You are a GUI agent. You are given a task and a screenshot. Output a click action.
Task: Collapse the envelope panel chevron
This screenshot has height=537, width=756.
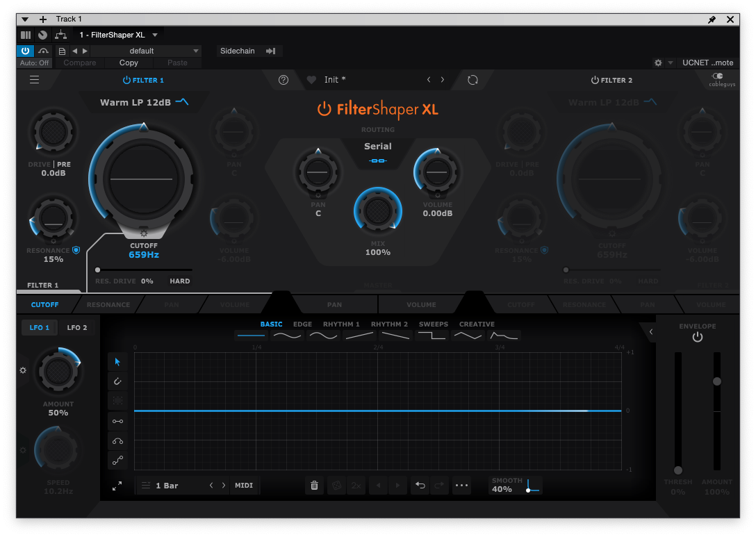point(651,331)
